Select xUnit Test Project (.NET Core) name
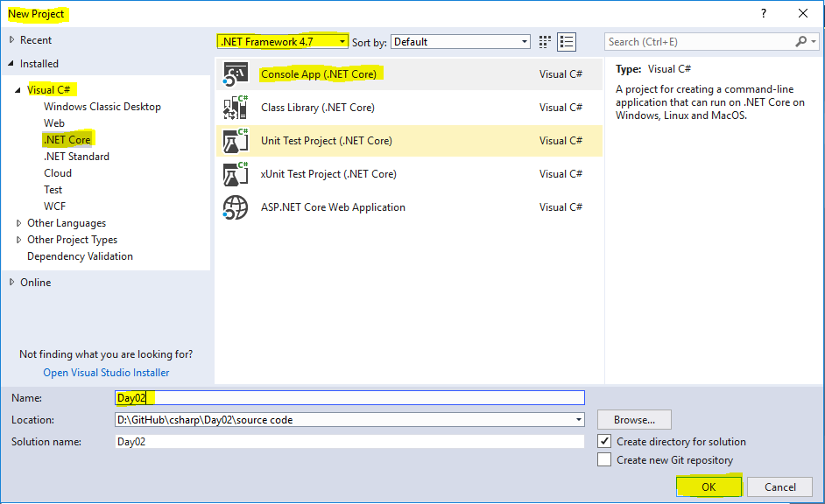 pos(328,174)
